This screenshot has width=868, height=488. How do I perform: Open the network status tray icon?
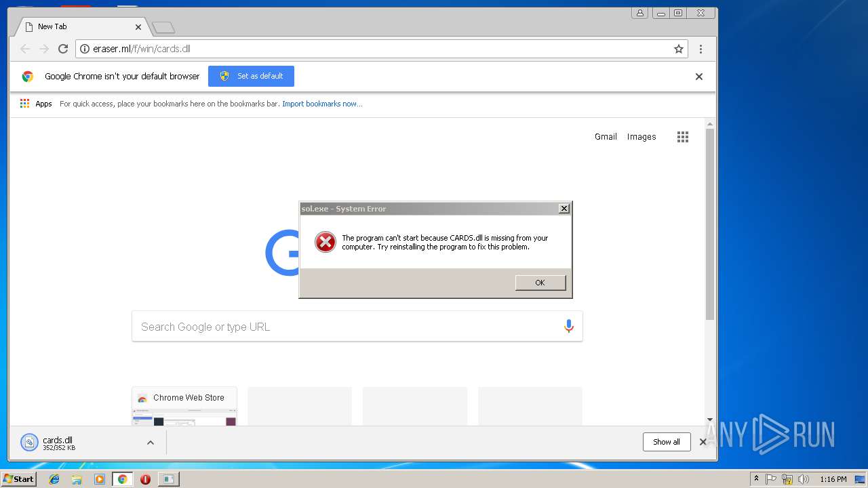(787, 479)
